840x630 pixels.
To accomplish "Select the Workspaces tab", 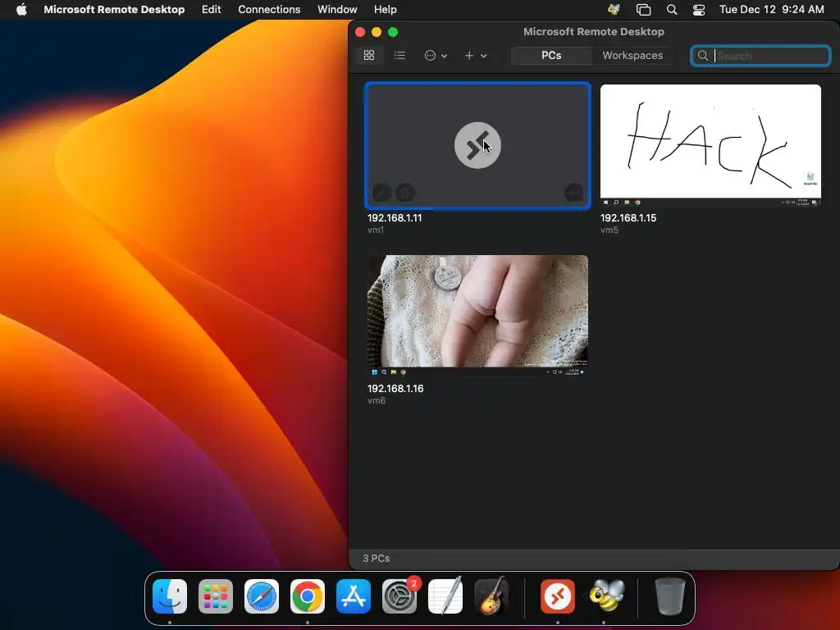I will pyautogui.click(x=632, y=55).
